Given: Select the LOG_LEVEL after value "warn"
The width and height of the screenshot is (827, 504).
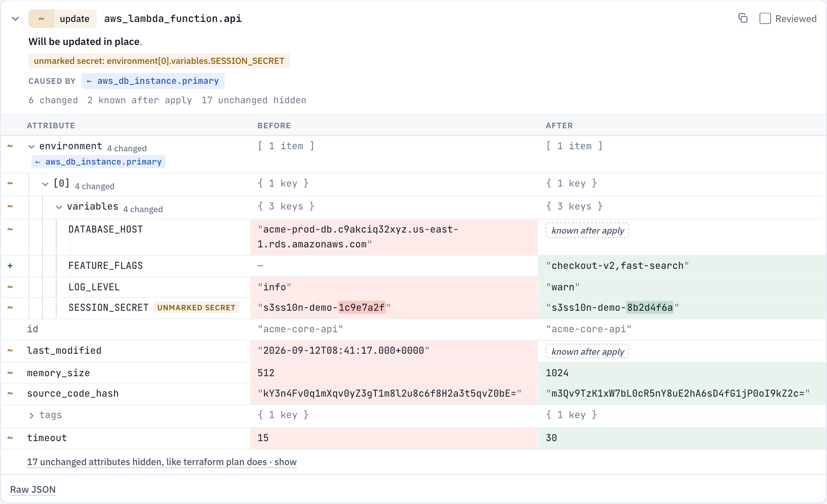Looking at the screenshot, I should tap(563, 287).
